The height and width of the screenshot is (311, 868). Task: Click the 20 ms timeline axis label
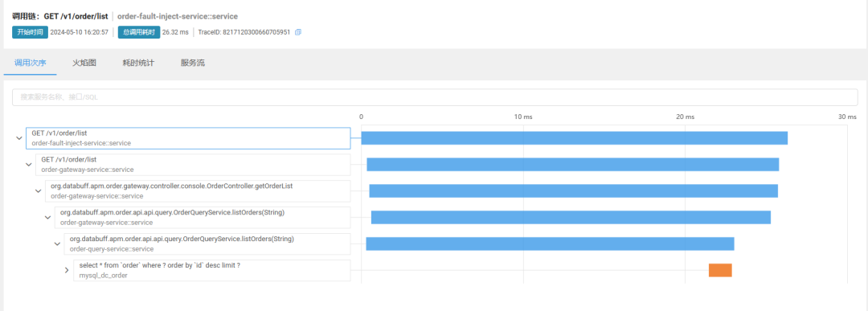pos(686,117)
